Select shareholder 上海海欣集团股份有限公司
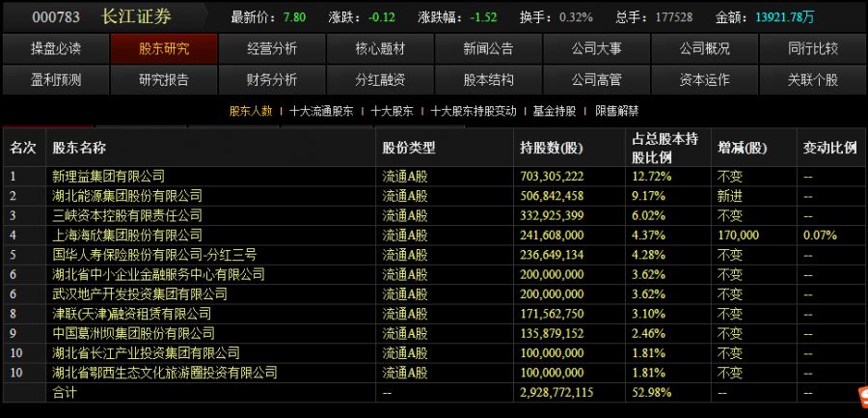Screen dimensions: 868x418 127,235
